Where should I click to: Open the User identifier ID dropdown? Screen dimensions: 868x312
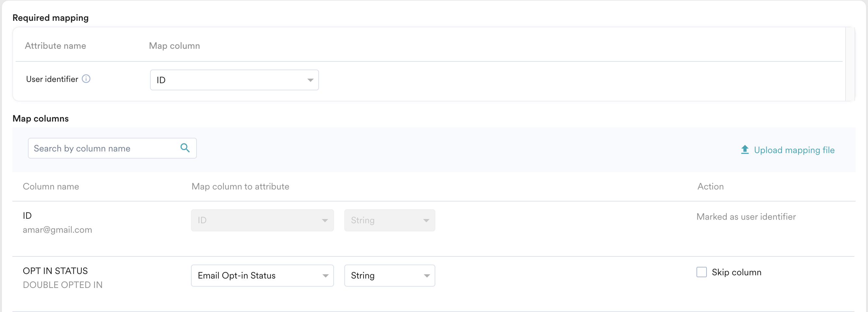tap(234, 80)
